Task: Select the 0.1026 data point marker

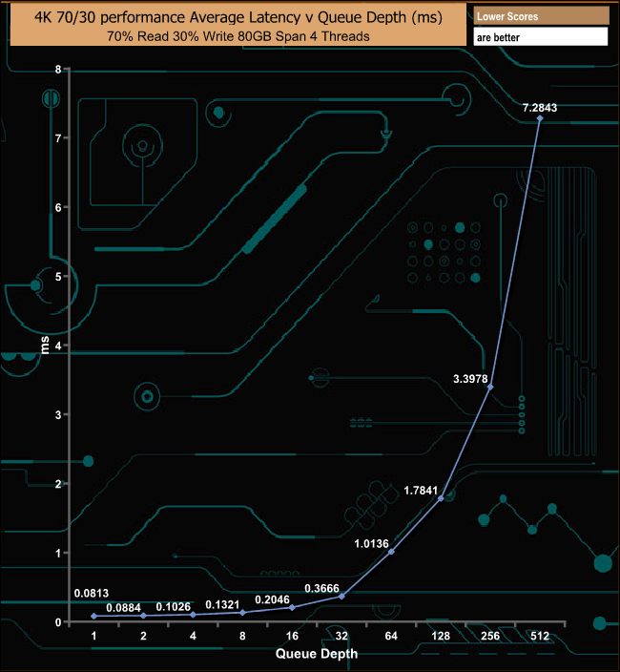Action: [x=193, y=615]
